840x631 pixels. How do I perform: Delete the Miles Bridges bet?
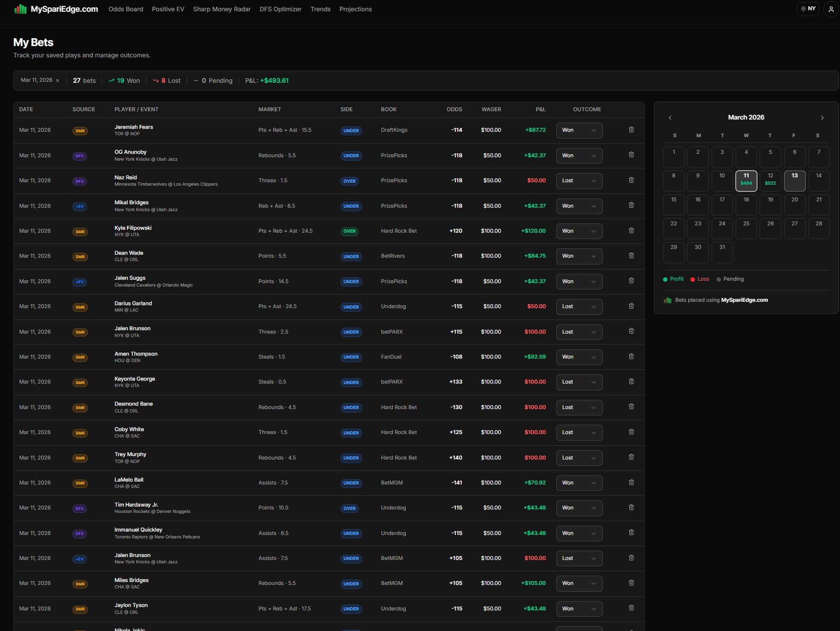(x=631, y=583)
